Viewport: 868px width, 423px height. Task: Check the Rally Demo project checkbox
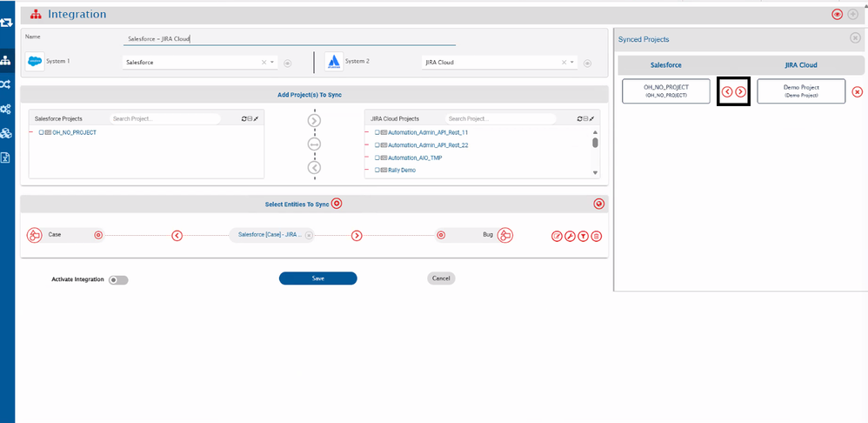[377, 171]
